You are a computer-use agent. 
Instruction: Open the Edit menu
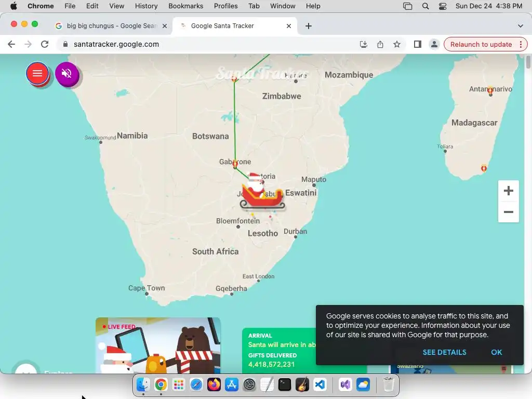point(92,6)
